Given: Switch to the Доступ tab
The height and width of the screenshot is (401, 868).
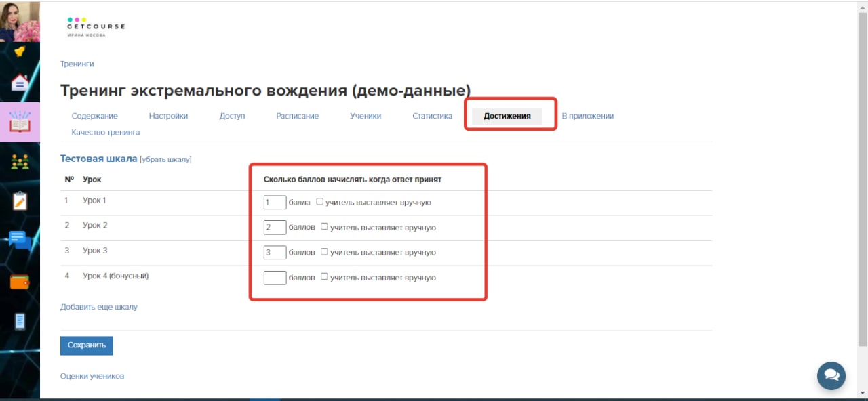Looking at the screenshot, I should 232,116.
